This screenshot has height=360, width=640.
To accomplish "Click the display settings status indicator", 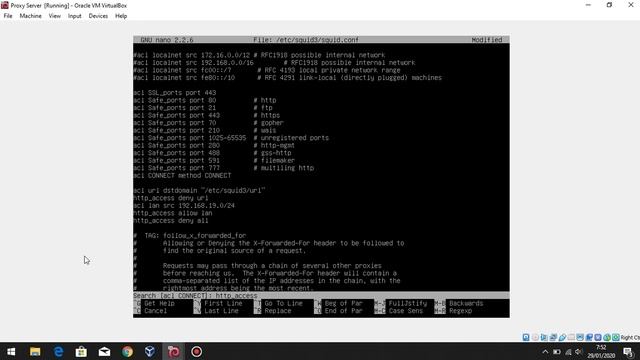I will (580, 337).
